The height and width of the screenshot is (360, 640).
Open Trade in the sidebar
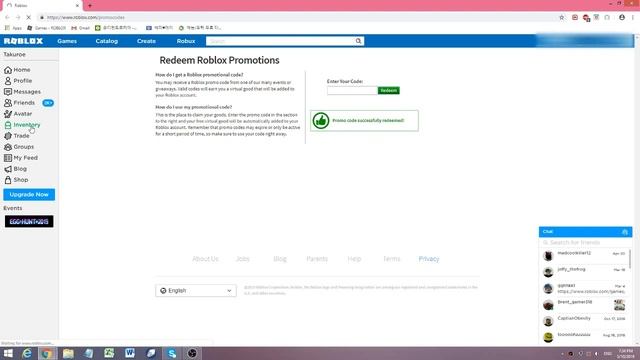click(17, 136)
